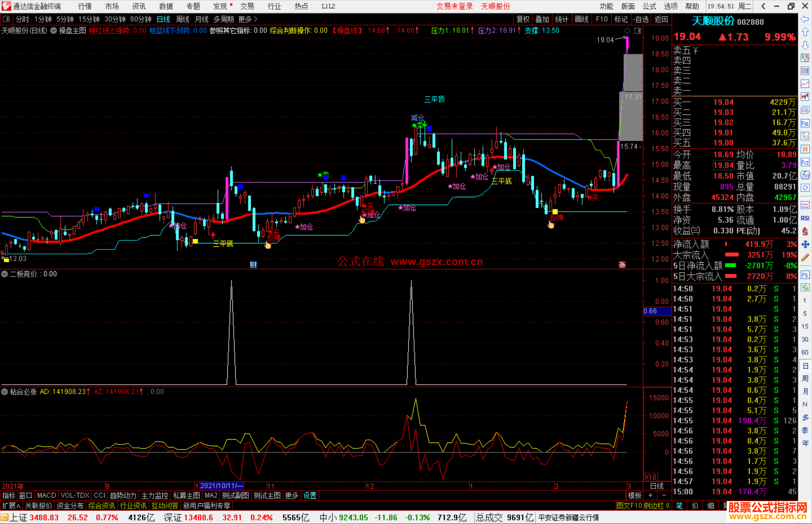
Task: Click the up arrow icon in right sidebar
Action: (805, 32)
